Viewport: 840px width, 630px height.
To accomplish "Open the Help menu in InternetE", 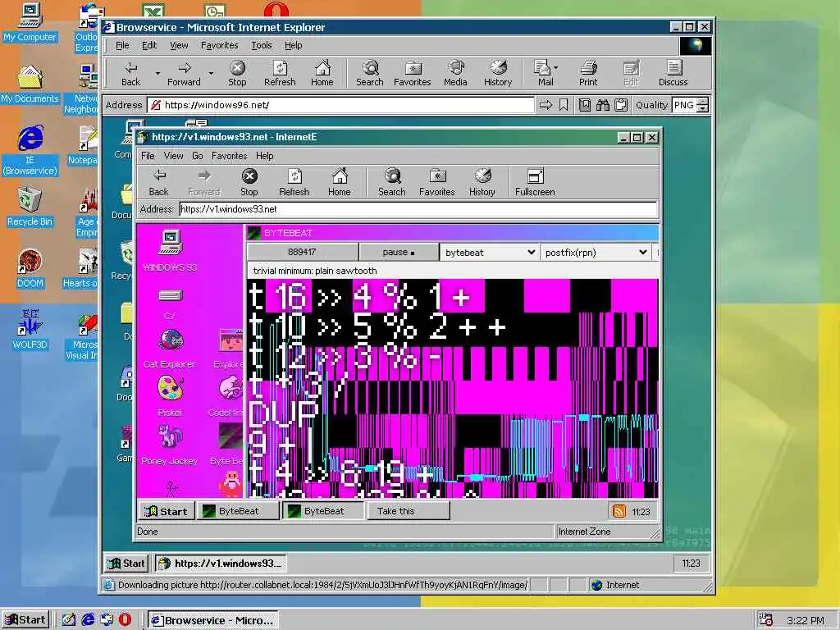I will coord(265,156).
